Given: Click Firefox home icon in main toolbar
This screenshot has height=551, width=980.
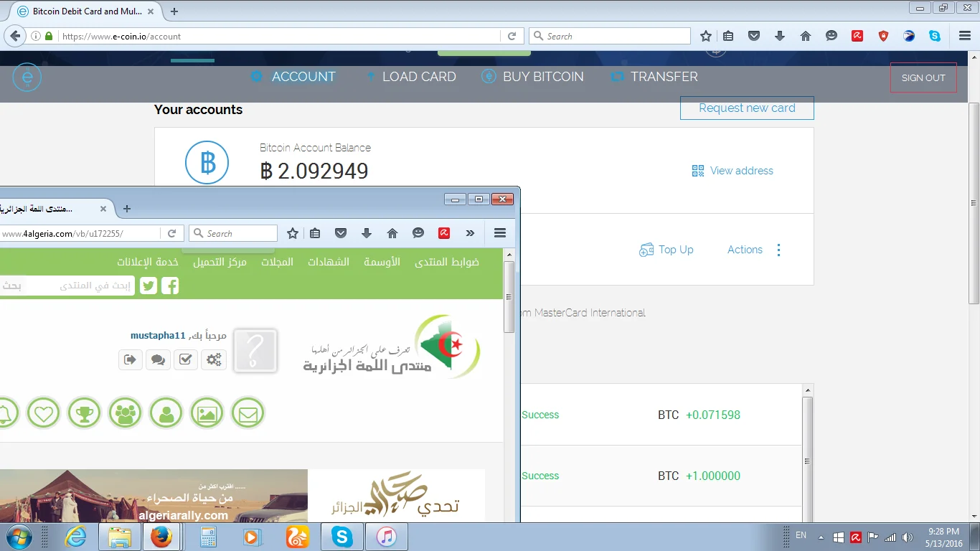Looking at the screenshot, I should [805, 36].
